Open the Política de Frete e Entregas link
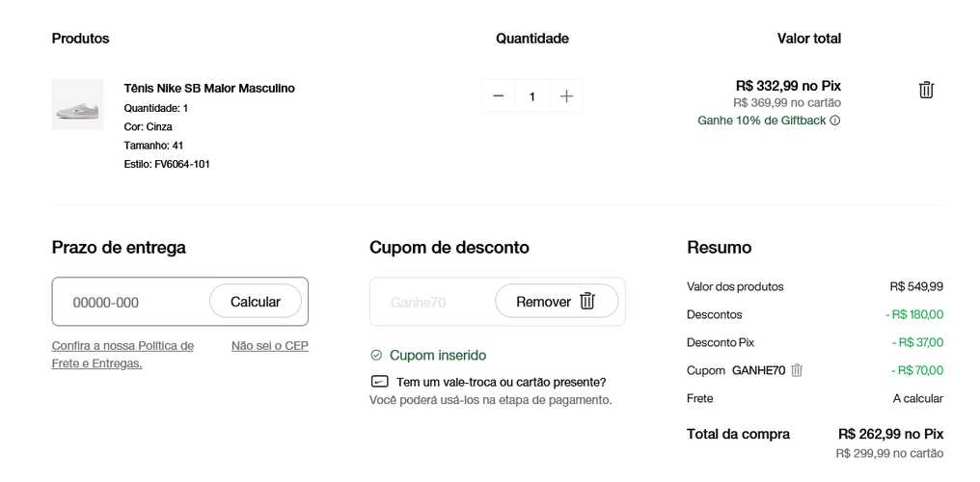The image size is (980, 482). [122, 355]
